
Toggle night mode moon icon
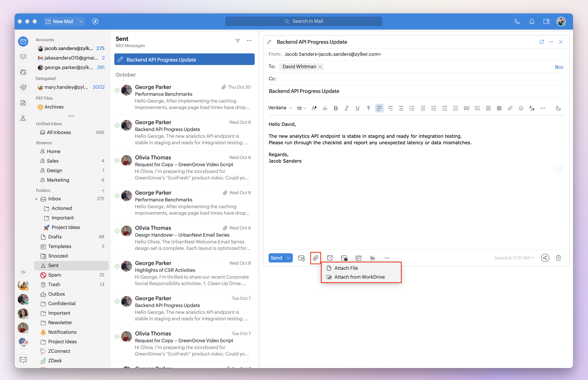click(558, 108)
